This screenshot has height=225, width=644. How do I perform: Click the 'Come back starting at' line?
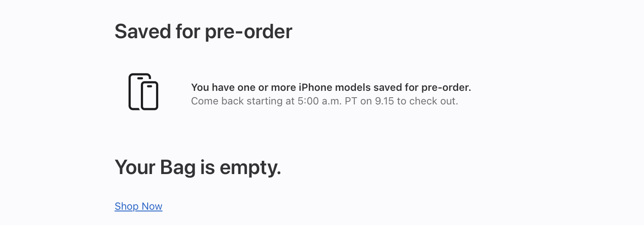point(325,101)
